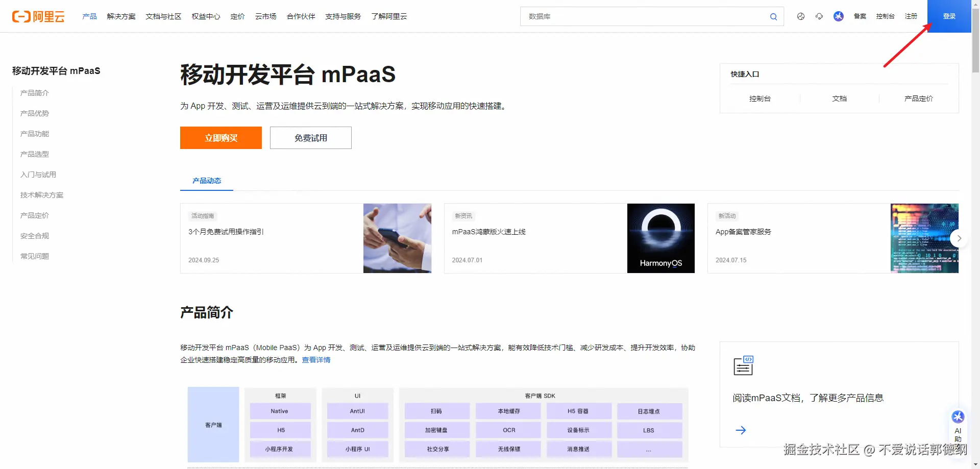Screen dimensions: 980x469
Task: Click 阅读mPaaS文档 card text
Action: pos(808,398)
